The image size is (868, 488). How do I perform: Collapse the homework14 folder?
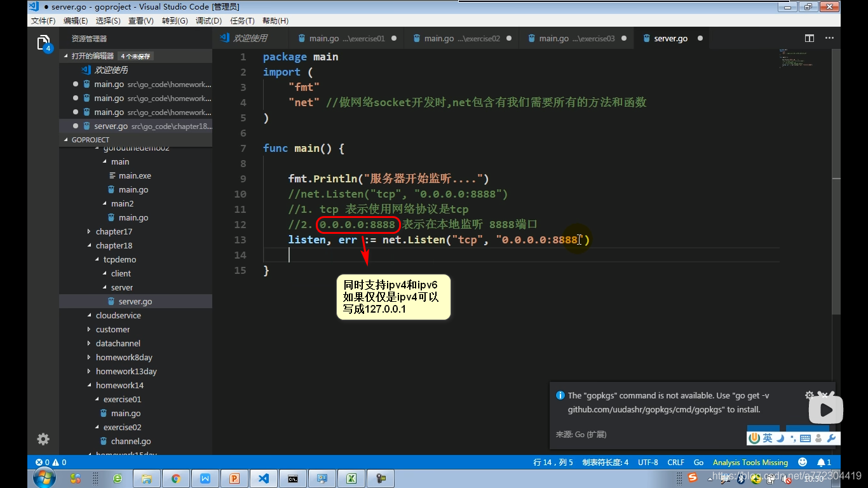coord(119,385)
